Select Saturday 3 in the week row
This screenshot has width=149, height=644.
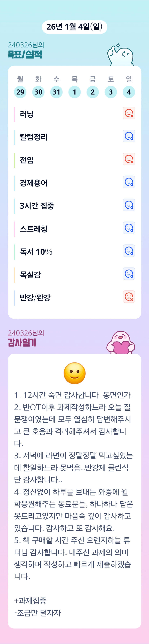coord(111,92)
